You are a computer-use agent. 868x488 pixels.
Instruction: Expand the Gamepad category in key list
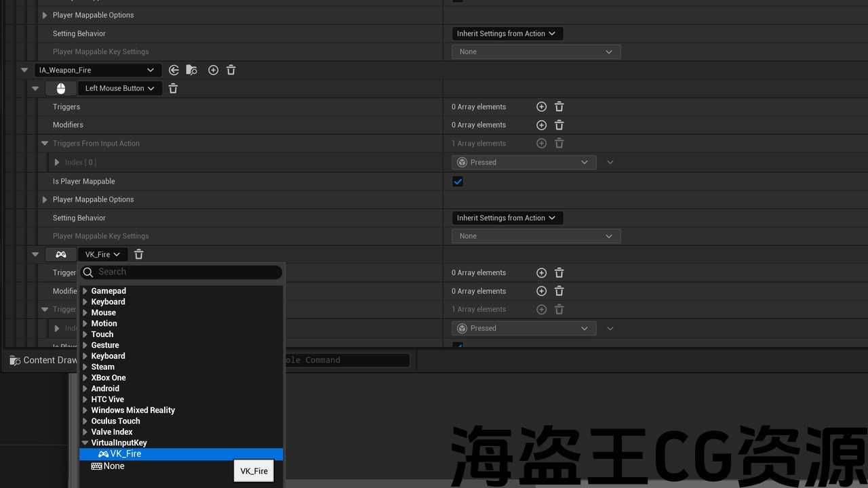(85, 291)
